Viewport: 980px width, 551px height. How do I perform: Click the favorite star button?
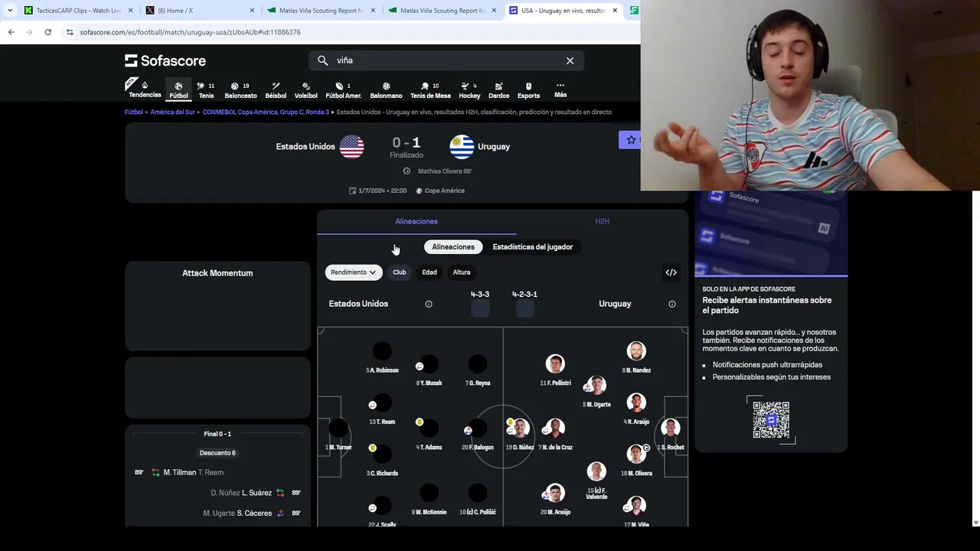(x=630, y=140)
